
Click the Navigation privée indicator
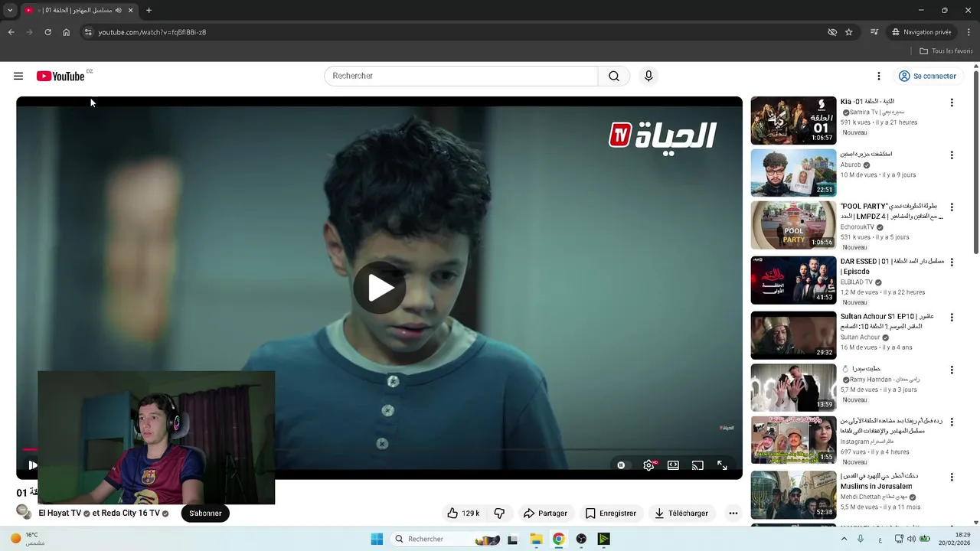coord(922,32)
